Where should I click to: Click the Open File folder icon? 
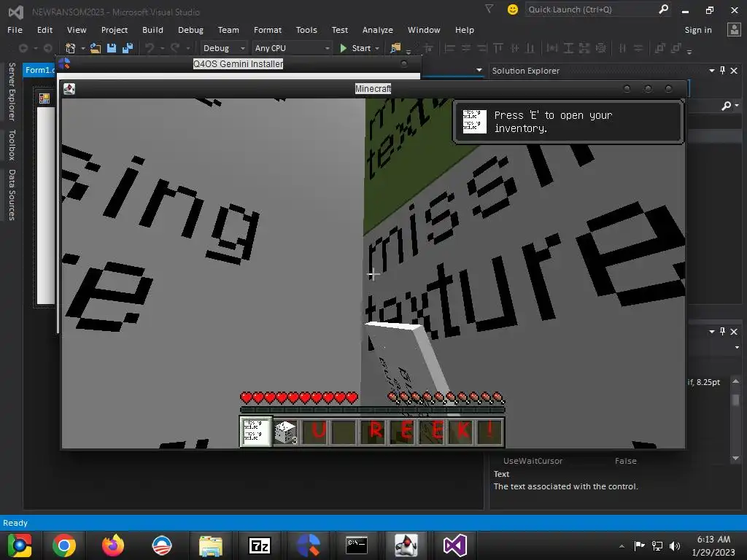(x=96, y=48)
